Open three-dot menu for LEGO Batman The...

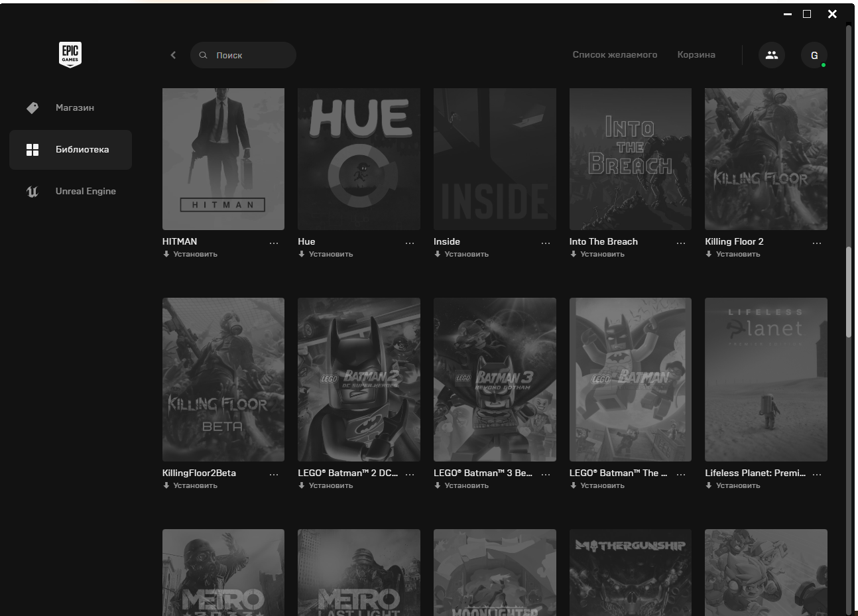point(681,475)
